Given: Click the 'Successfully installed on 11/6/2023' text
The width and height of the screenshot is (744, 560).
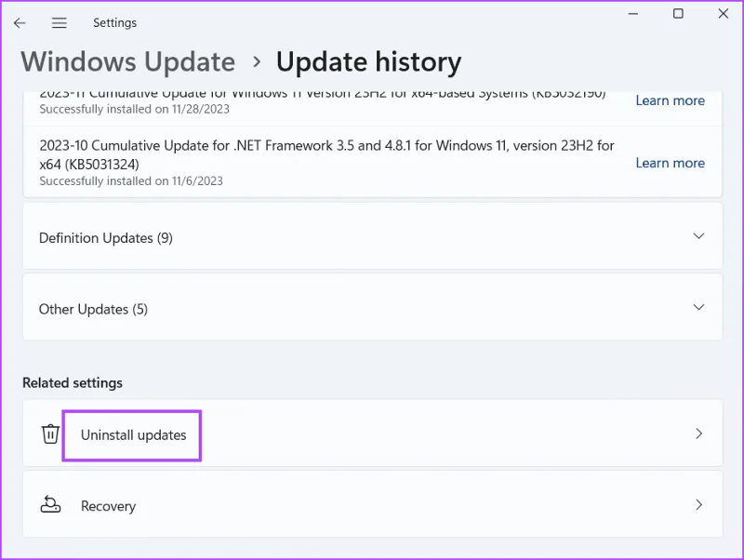Looking at the screenshot, I should pyautogui.click(x=131, y=180).
